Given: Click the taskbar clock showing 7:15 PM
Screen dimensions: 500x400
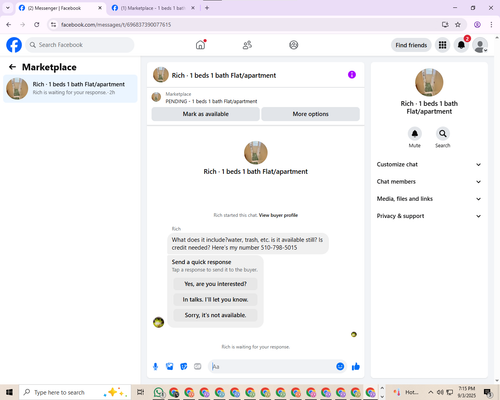Looking at the screenshot, I should (x=467, y=392).
